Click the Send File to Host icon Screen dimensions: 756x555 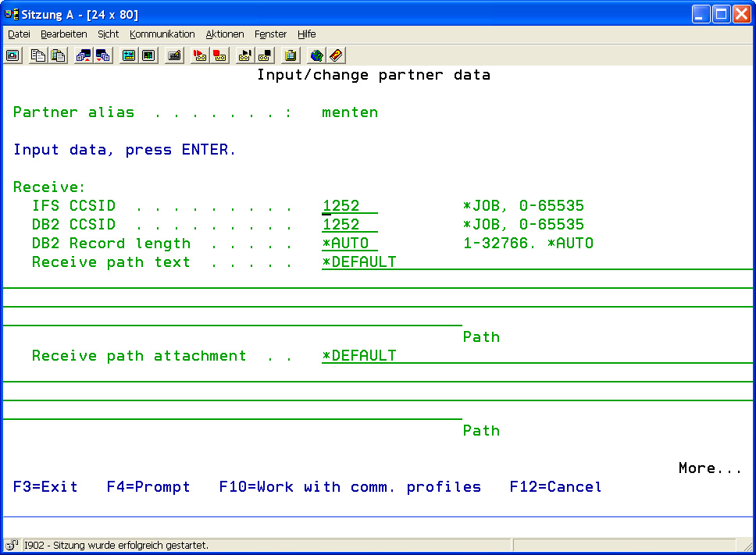coord(84,55)
